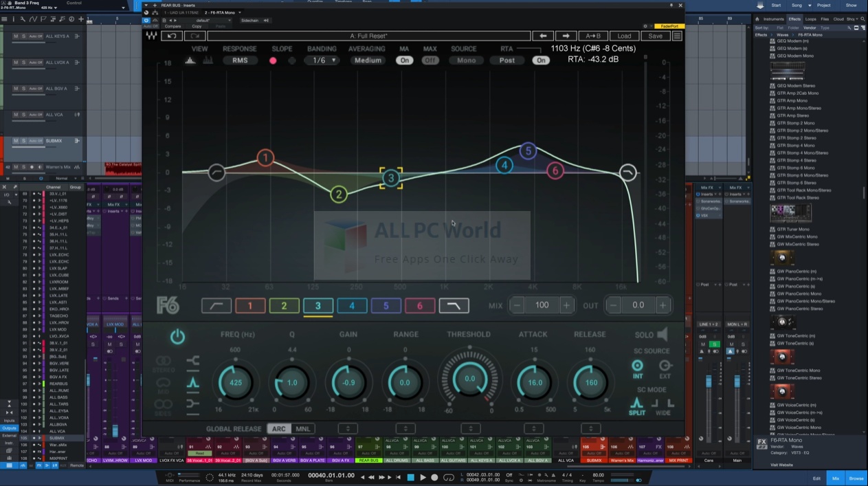Viewport: 868px width, 486px height.
Task: Switch Global Release to ARC
Action: pos(278,429)
